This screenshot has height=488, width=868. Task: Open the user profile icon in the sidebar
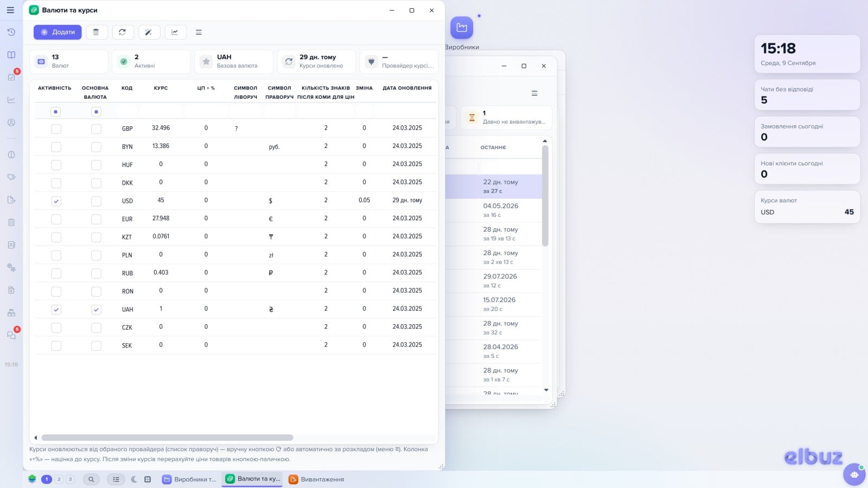[11, 123]
